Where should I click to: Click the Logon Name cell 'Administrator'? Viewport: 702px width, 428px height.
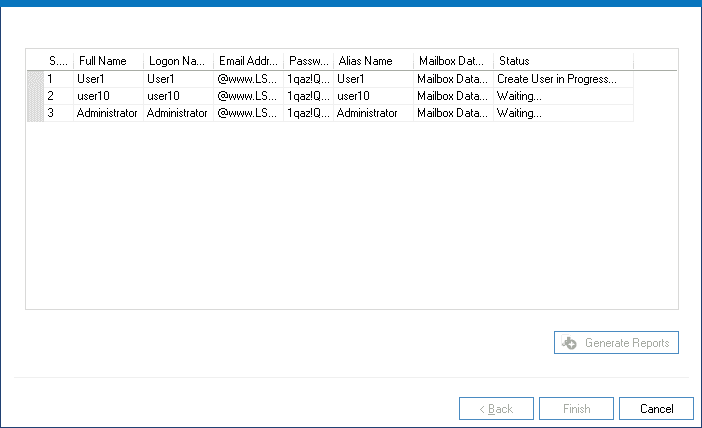click(179, 113)
